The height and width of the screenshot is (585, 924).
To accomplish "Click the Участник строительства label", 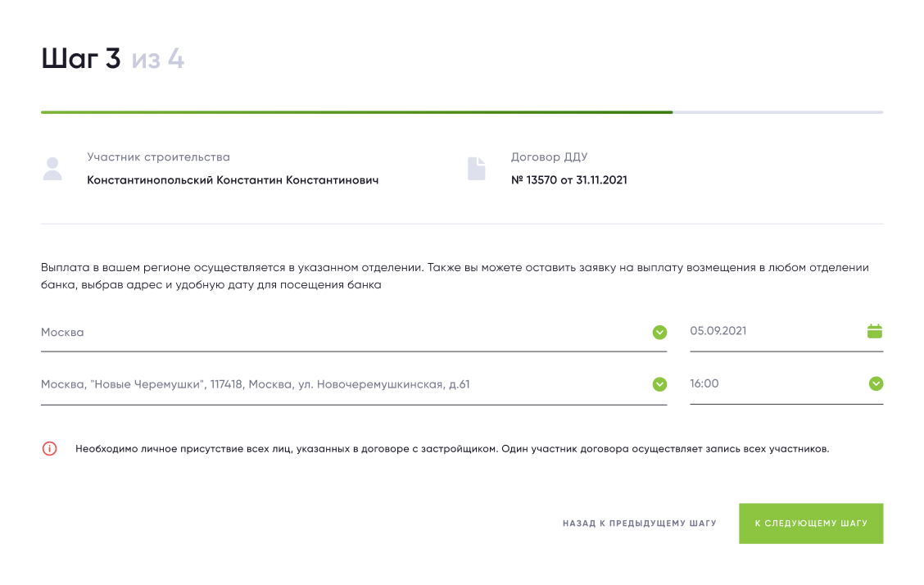I will (x=158, y=157).
